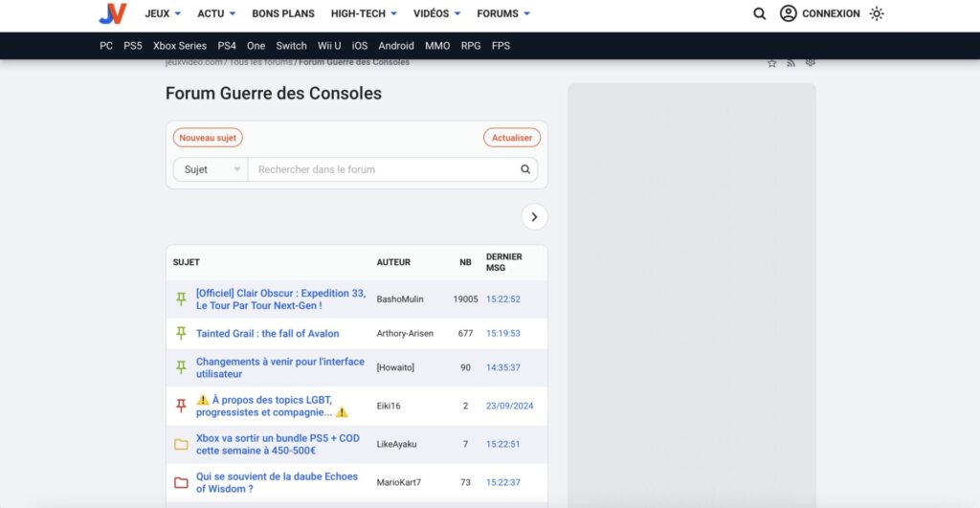Click the RSS feed icon
The height and width of the screenshot is (508, 980).
[791, 63]
